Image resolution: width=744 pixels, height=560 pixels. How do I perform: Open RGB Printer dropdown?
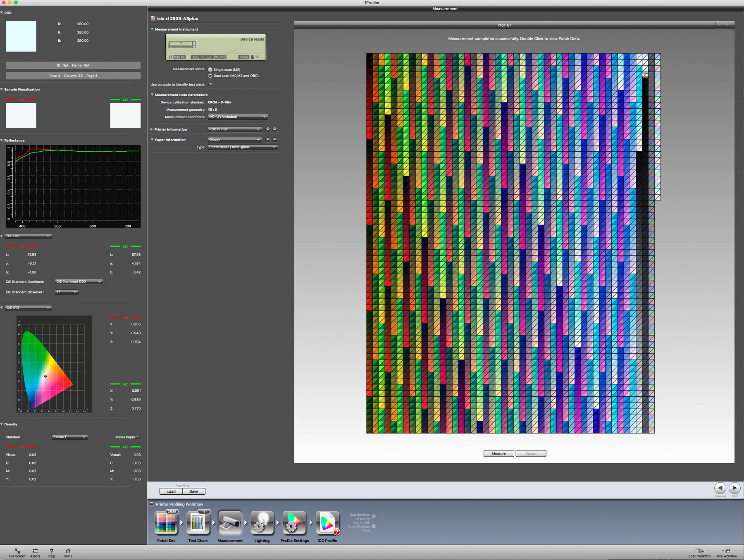point(235,129)
